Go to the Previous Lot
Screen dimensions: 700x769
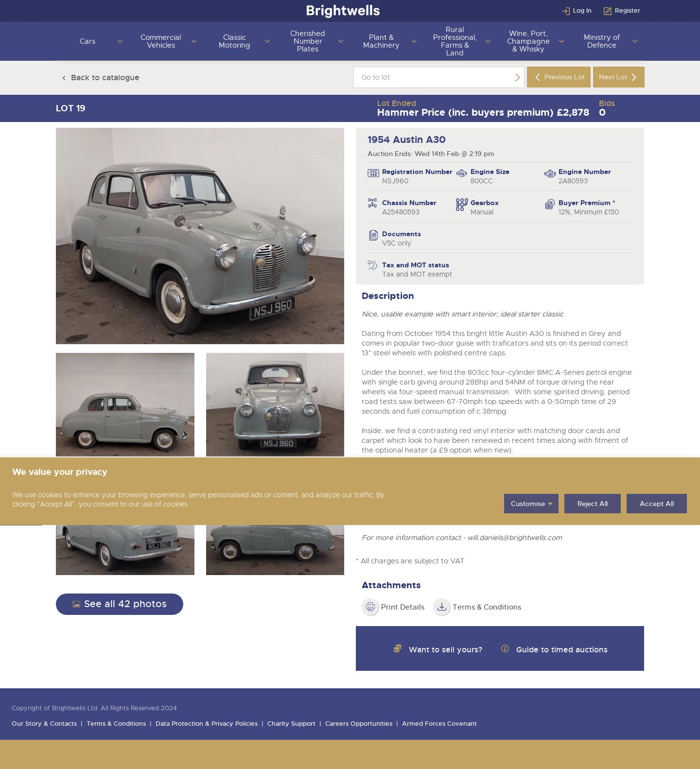(559, 77)
